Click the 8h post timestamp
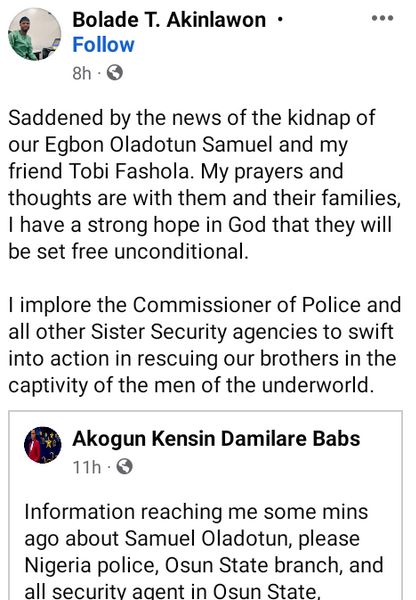Screen dimensions: 416x600 (82, 73)
